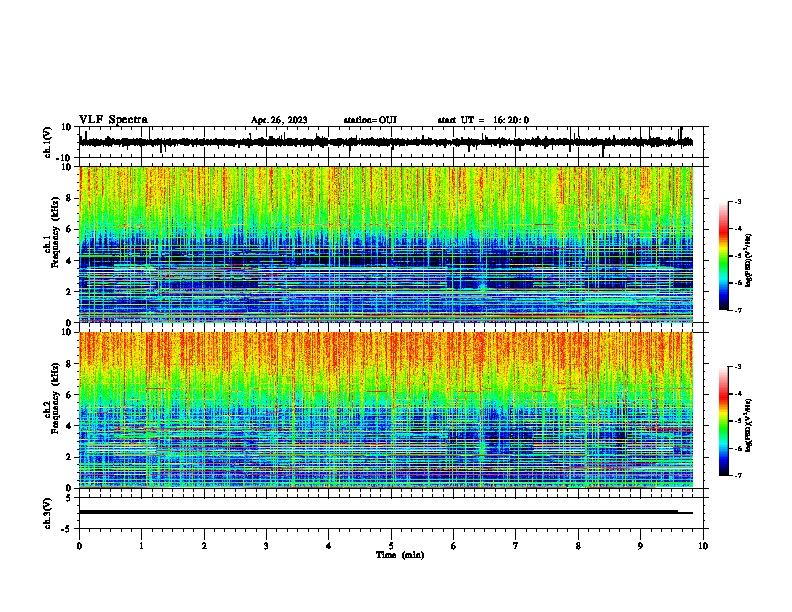Click the ch.1 colorbar tick label "-7"
Screen dimensions: 792x612
[738, 310]
